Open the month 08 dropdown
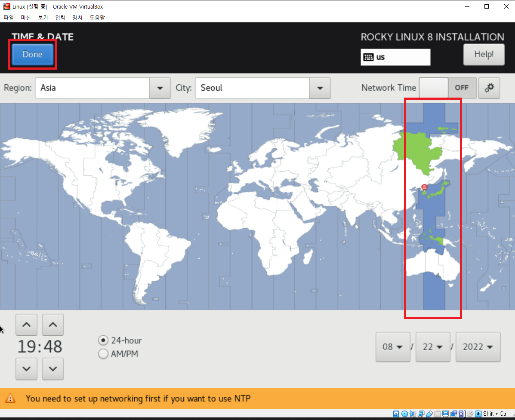 (393, 347)
